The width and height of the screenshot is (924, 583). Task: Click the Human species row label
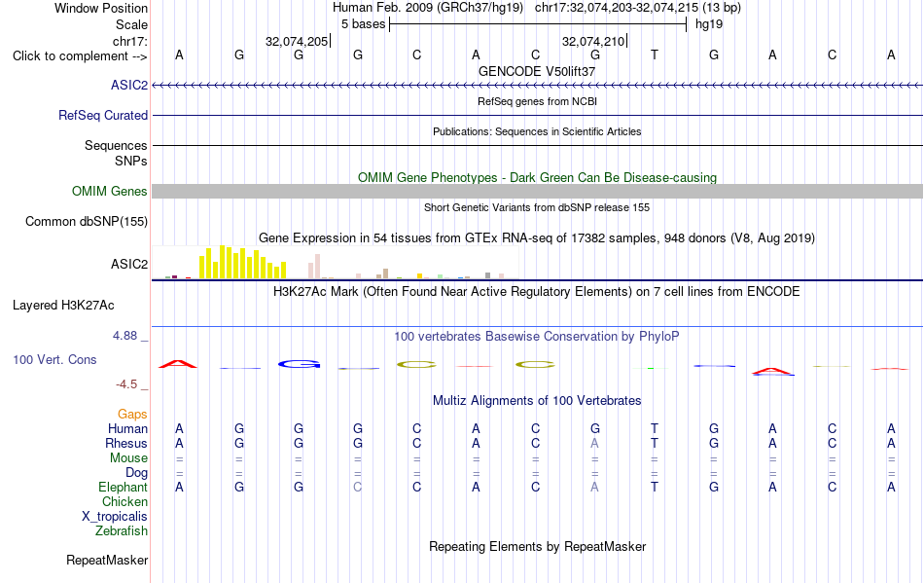tap(127, 428)
